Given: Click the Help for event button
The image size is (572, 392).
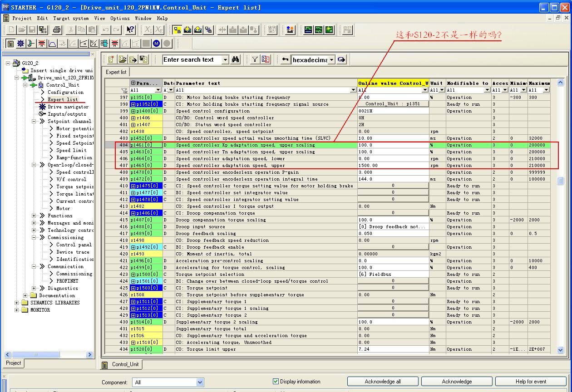Looking at the screenshot, I should tap(531, 382).
